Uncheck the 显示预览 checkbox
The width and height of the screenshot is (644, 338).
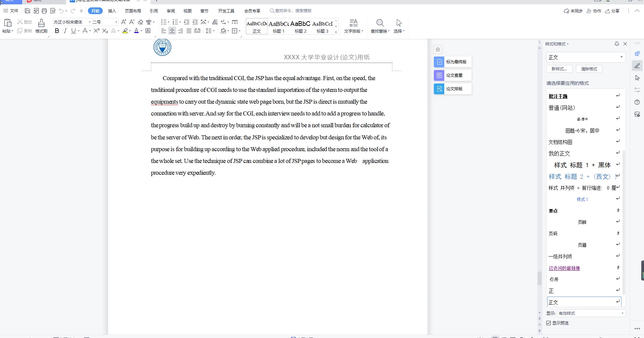point(549,323)
